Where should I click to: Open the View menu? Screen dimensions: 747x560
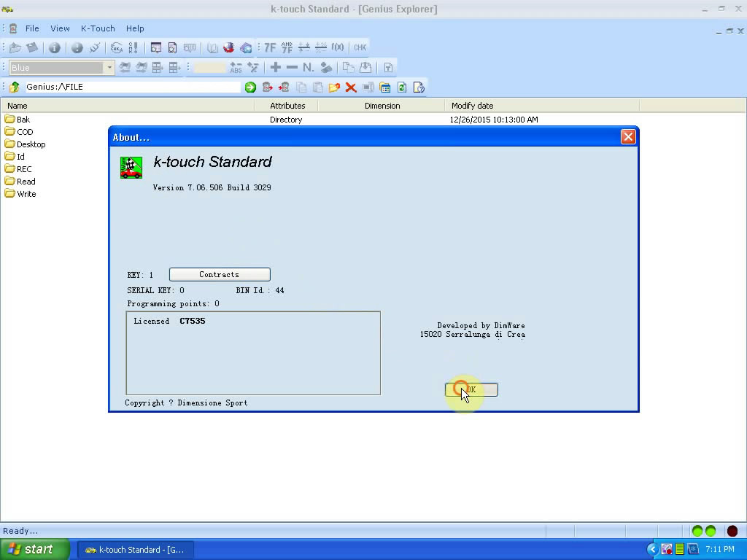(60, 28)
